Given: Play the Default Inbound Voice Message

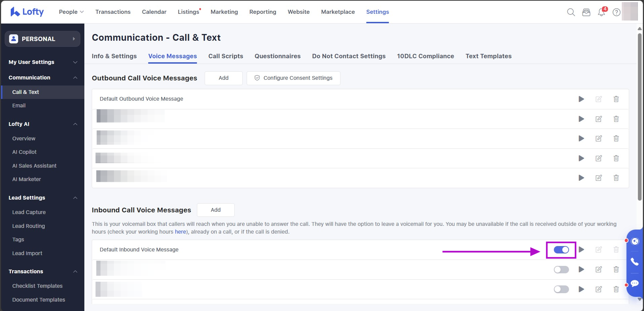Looking at the screenshot, I should coord(581,249).
